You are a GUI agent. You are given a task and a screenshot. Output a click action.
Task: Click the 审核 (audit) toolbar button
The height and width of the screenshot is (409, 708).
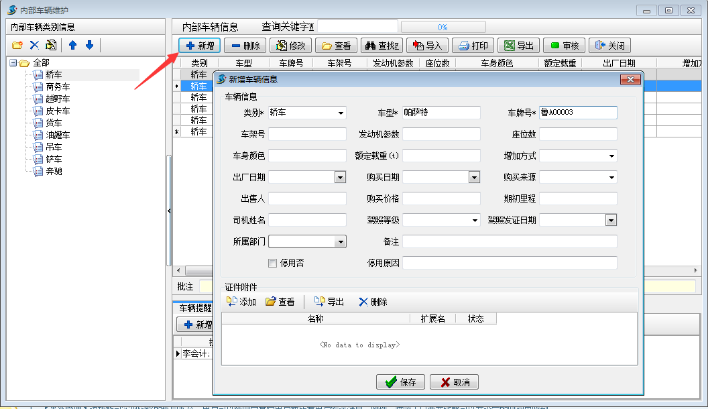(564, 46)
